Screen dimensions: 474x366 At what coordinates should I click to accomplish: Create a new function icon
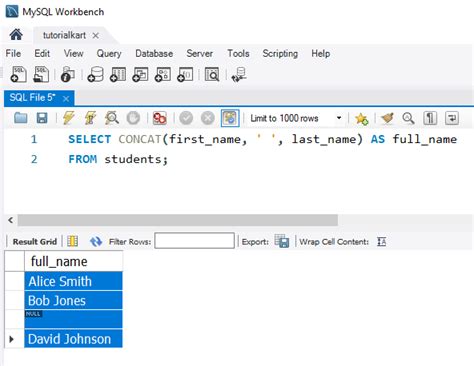pyautogui.click(x=185, y=74)
